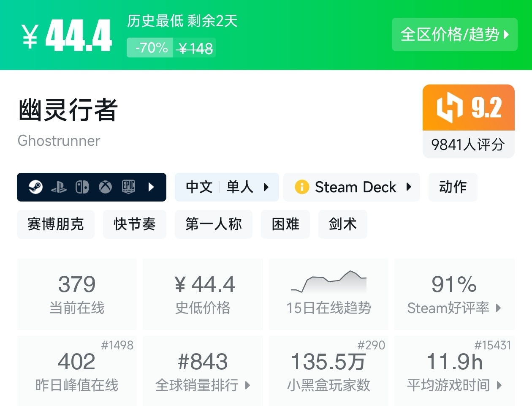
Task: Click the 9841人评分 rating count
Action: (x=468, y=144)
